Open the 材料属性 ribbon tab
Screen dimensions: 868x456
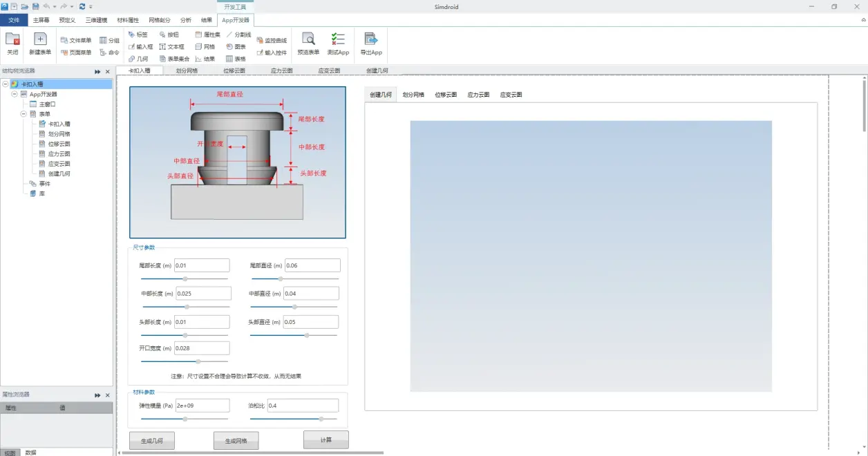(128, 20)
